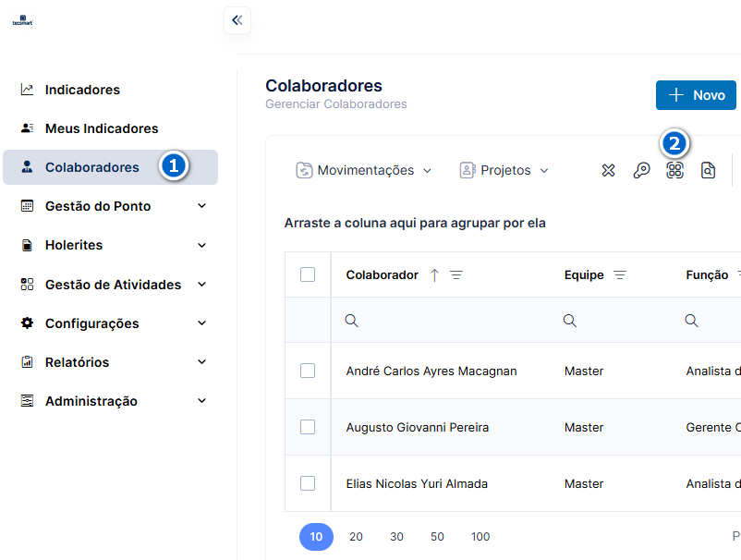741x560 pixels.
Task: Open Meus Indicadores menu item
Action: (110, 128)
